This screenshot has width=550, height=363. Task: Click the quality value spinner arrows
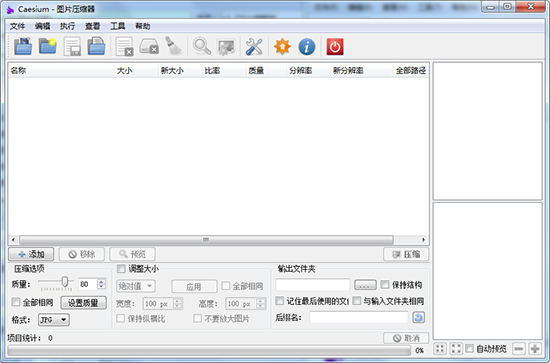pyautogui.click(x=101, y=284)
